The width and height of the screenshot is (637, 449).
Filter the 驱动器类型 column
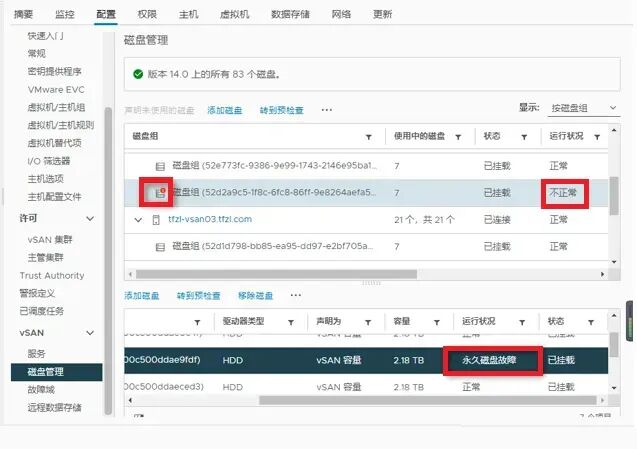(x=291, y=322)
